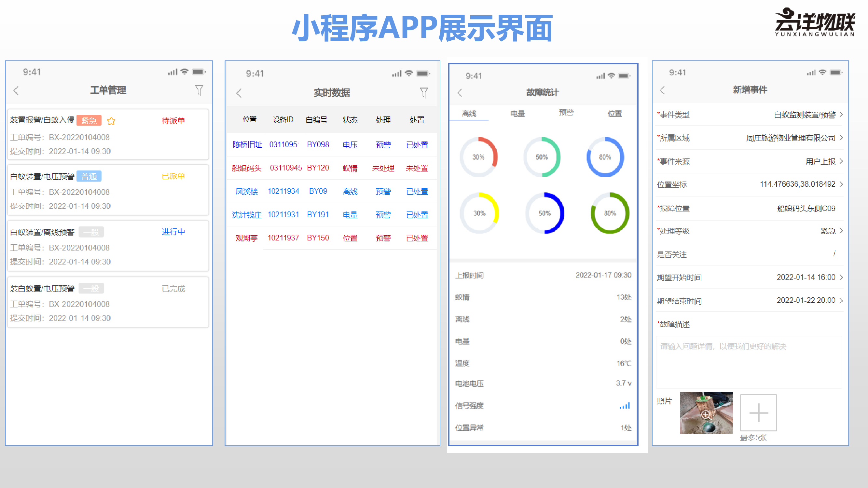Open the 陈桥旧址 location link
868x488 pixels.
(247, 144)
